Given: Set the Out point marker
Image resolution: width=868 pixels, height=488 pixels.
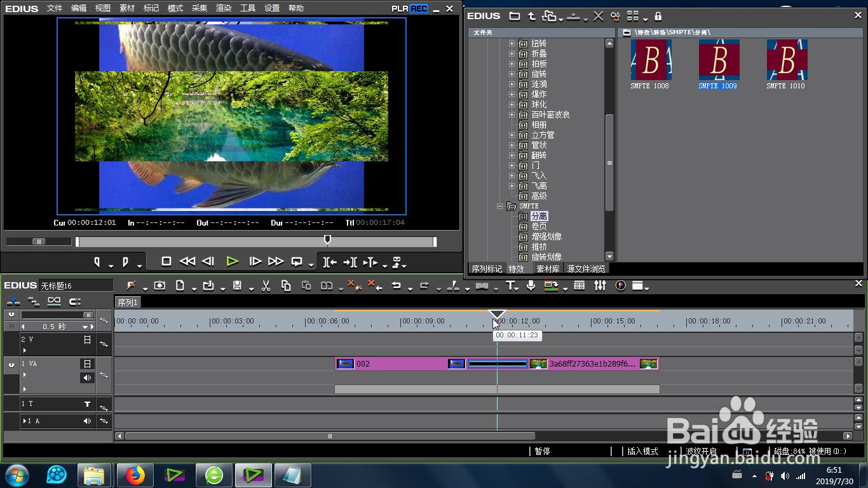Looking at the screenshot, I should (125, 261).
